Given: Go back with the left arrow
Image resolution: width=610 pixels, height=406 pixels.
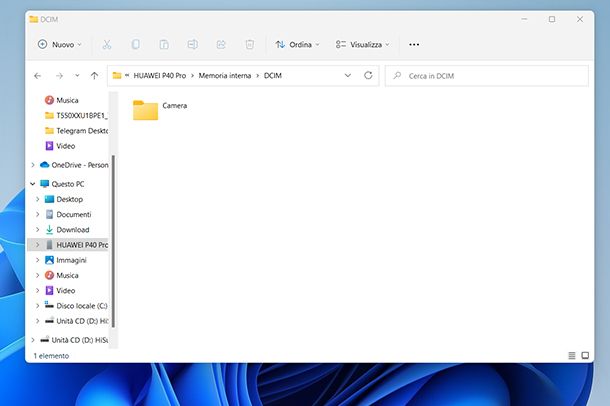Looking at the screenshot, I should (x=38, y=76).
